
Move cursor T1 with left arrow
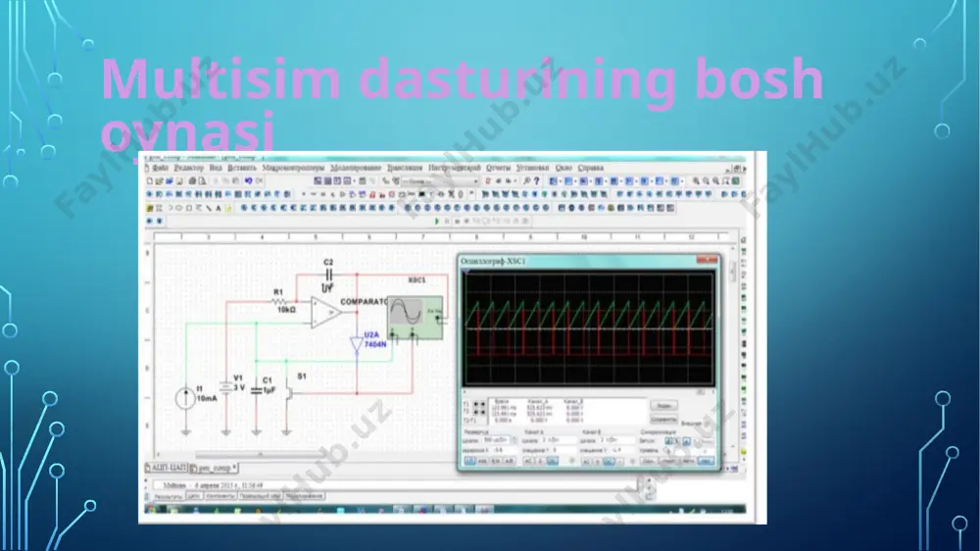[x=475, y=404]
